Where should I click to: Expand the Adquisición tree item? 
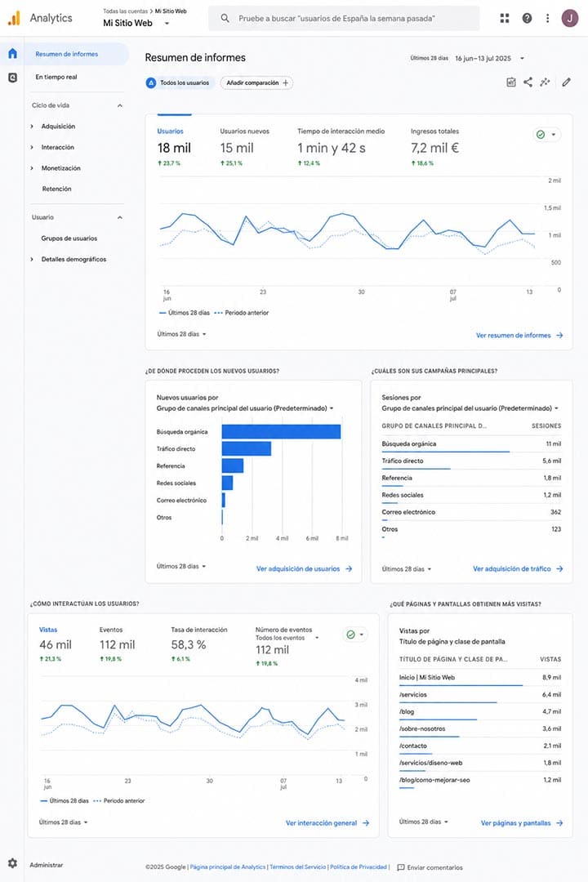pos(32,127)
